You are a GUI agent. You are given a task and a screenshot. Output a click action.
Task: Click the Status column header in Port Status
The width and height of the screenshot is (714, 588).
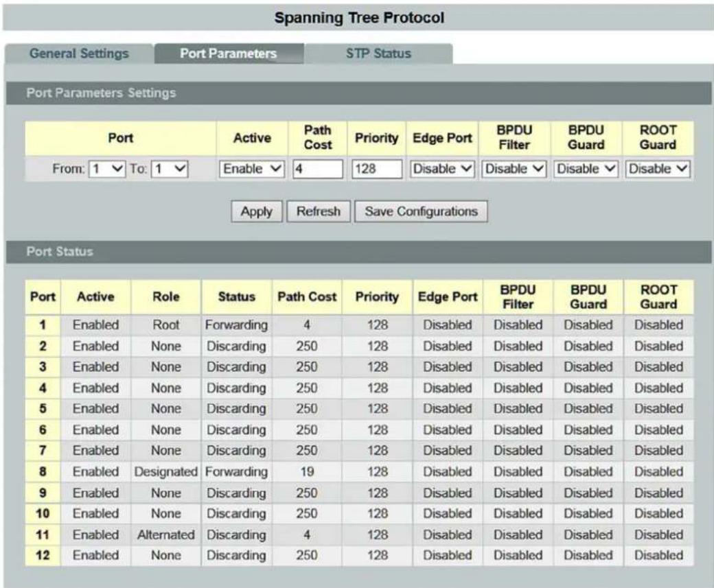(x=236, y=296)
